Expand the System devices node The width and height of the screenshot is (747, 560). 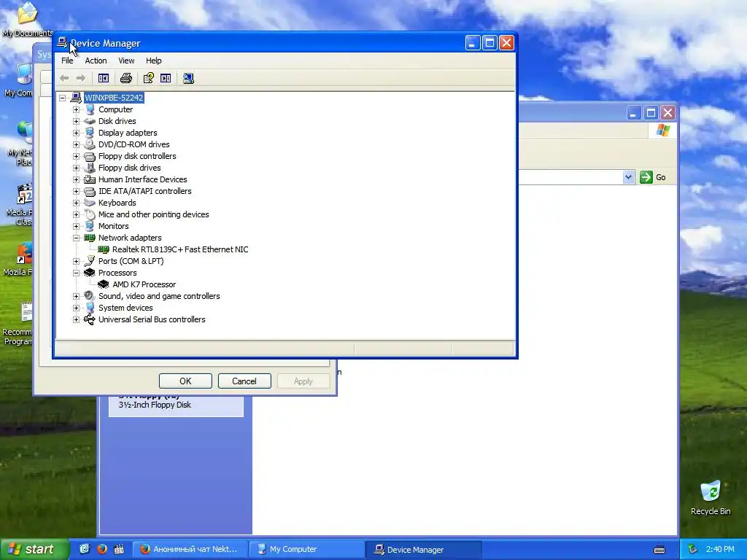[76, 308]
